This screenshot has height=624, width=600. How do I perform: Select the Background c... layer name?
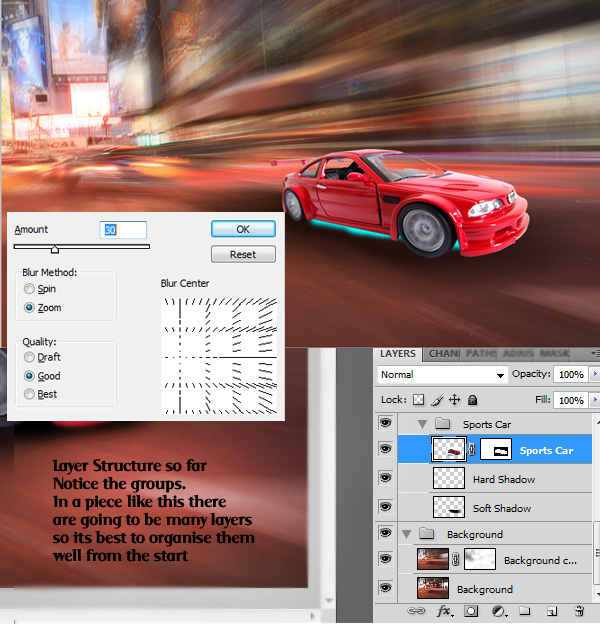pos(540,560)
